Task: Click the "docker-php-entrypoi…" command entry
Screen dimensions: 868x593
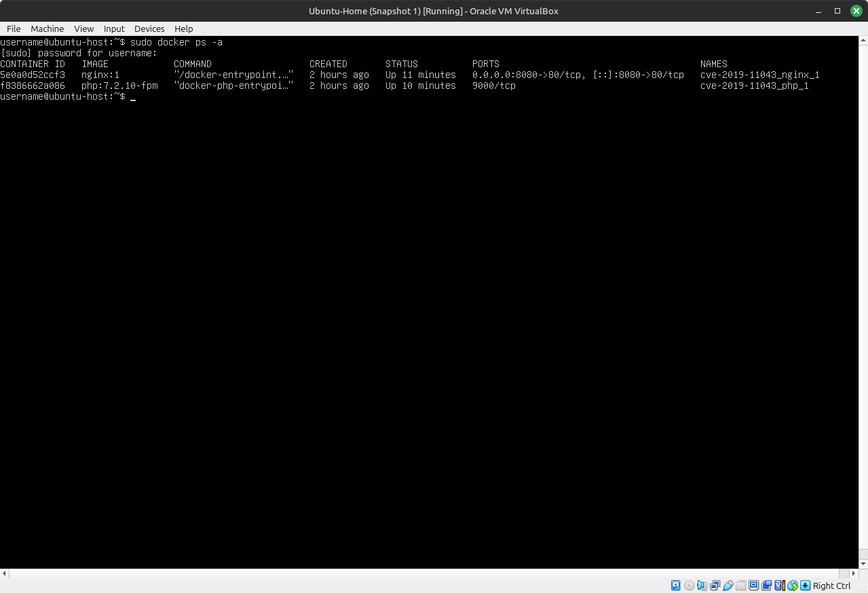Action: click(x=233, y=85)
